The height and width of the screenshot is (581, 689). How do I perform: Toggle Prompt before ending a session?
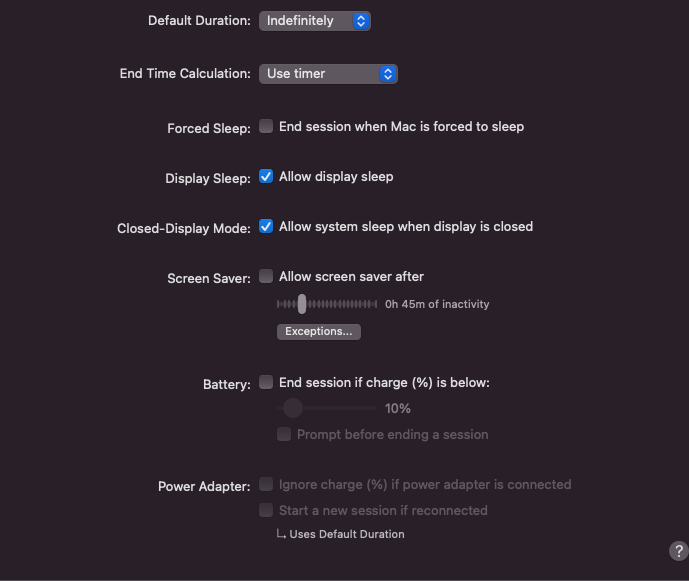284,434
